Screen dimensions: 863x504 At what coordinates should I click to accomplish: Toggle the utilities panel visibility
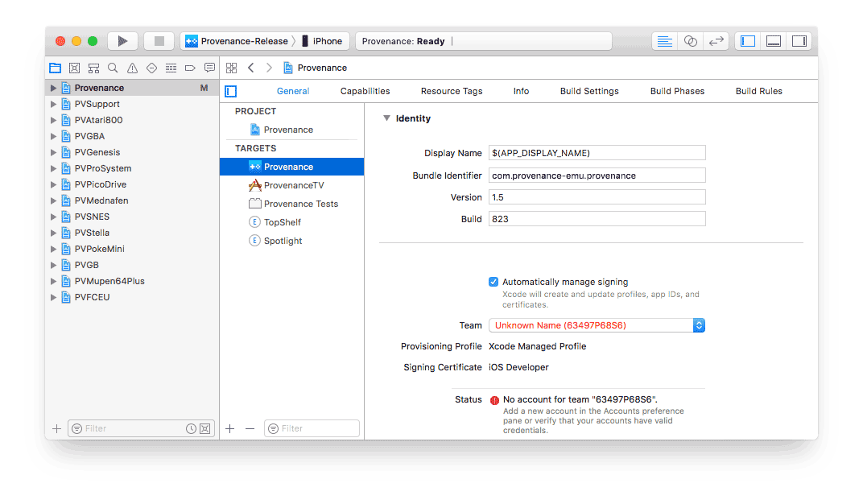799,41
